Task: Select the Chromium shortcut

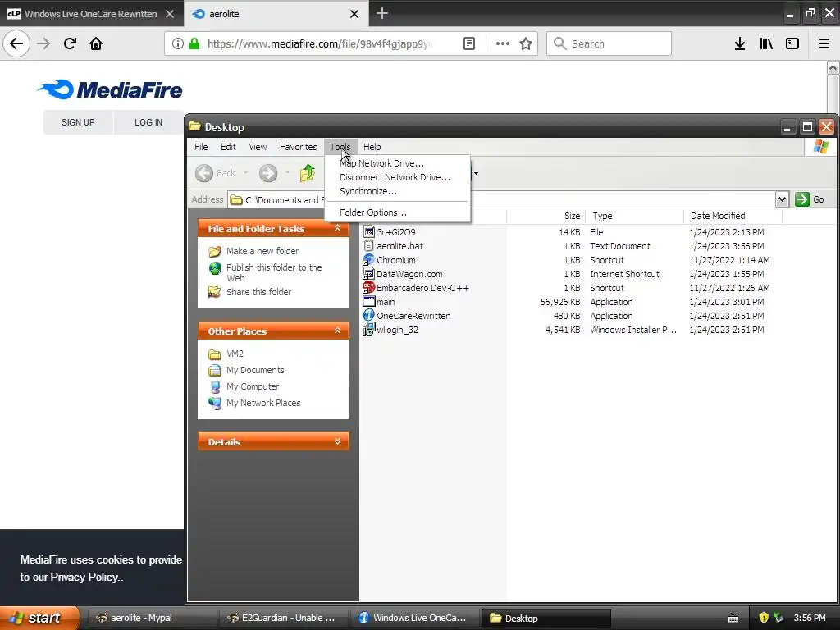Action: point(390,260)
